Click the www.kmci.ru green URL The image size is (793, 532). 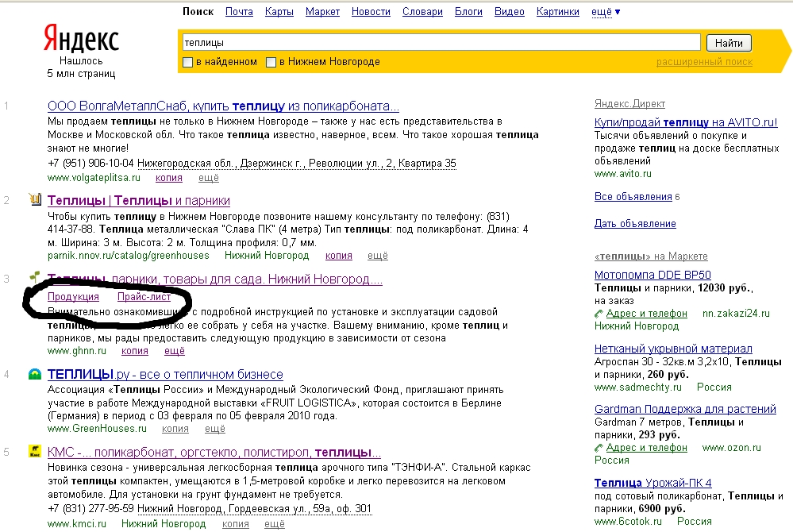click(77, 523)
